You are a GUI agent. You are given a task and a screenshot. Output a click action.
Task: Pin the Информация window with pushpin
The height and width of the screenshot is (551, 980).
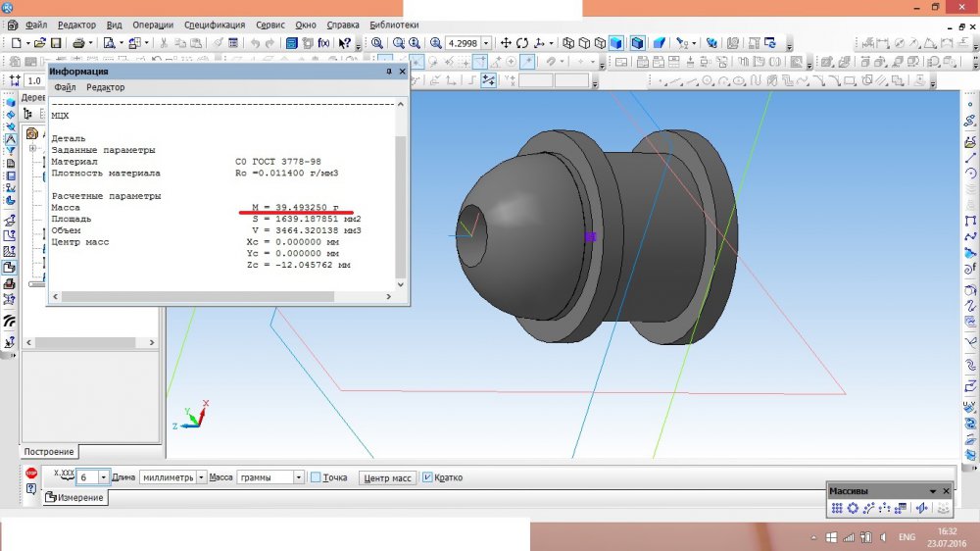(389, 72)
